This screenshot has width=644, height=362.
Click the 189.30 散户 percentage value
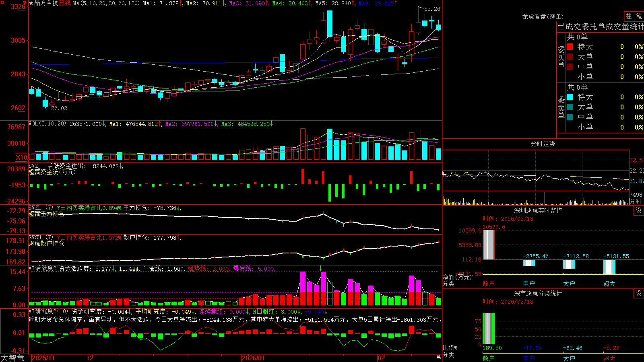(x=492, y=348)
